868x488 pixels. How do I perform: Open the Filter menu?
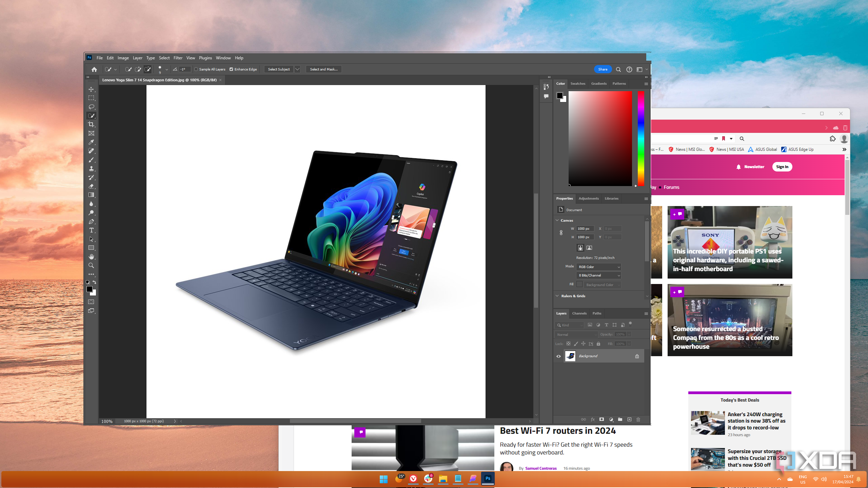(178, 58)
